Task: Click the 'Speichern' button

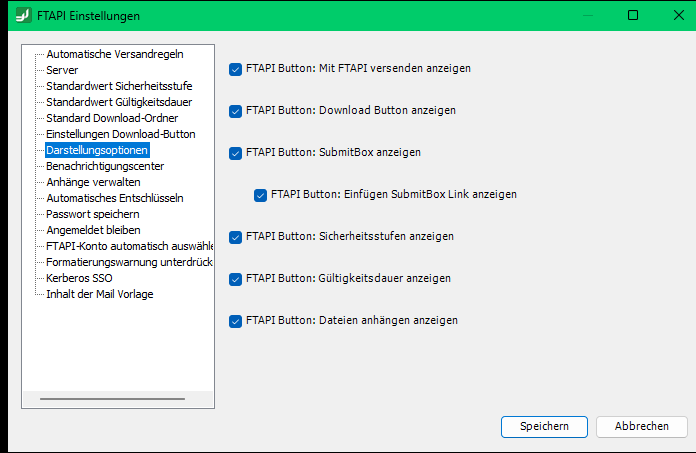Action: click(544, 426)
